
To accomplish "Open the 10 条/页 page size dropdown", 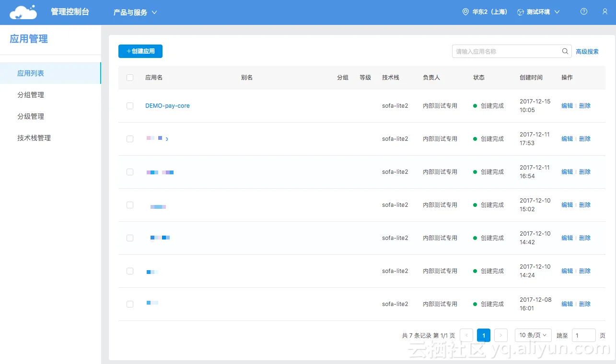I will tap(533, 335).
